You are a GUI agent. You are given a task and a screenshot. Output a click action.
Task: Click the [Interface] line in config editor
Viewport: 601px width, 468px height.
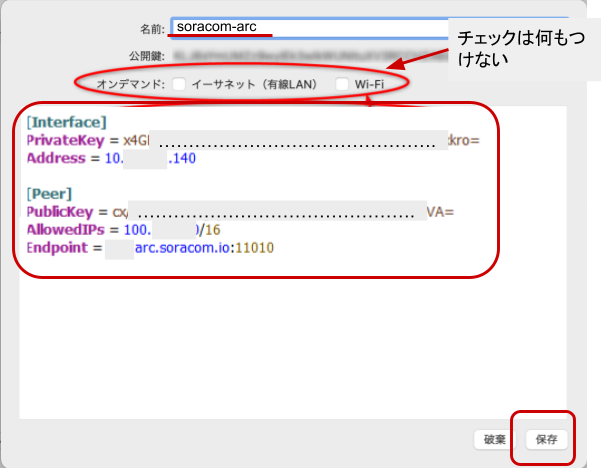point(67,122)
